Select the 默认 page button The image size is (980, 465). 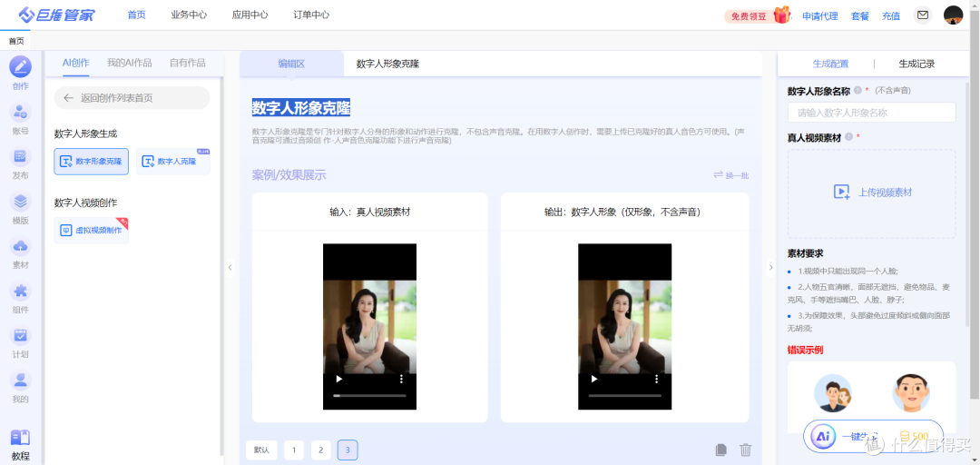coord(261,450)
